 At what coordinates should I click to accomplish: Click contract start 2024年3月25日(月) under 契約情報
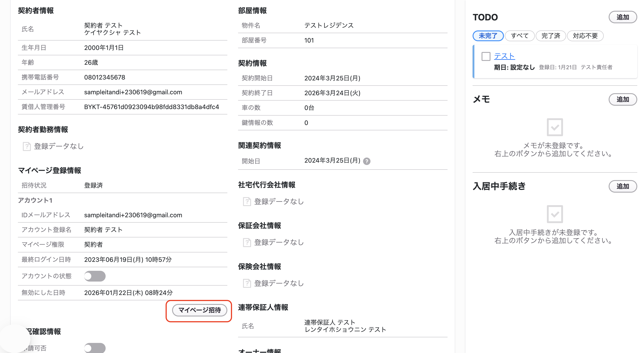tap(332, 78)
